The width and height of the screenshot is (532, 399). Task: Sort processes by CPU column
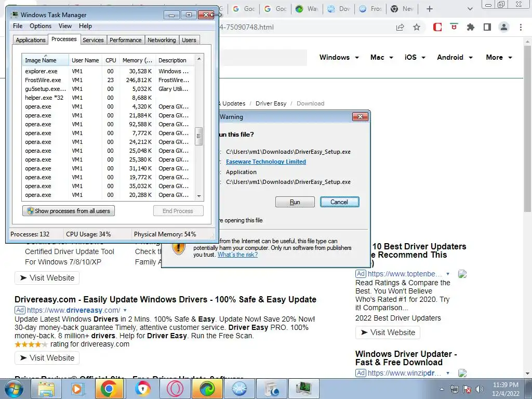(111, 60)
